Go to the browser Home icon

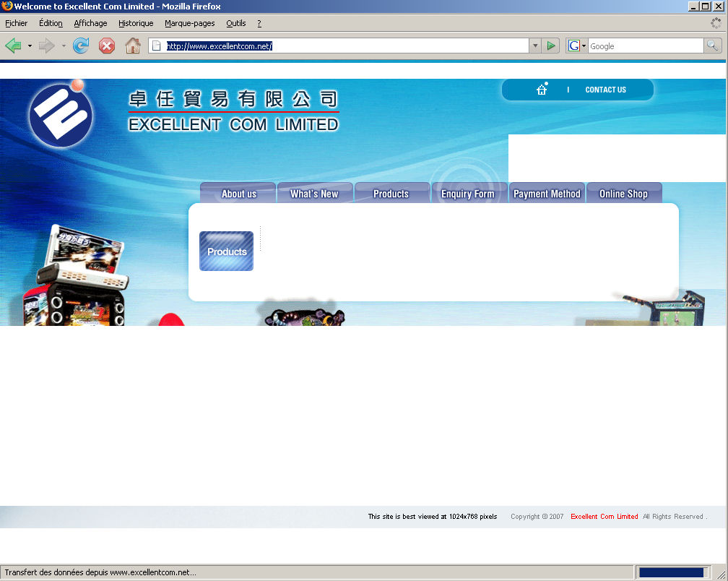pos(133,46)
